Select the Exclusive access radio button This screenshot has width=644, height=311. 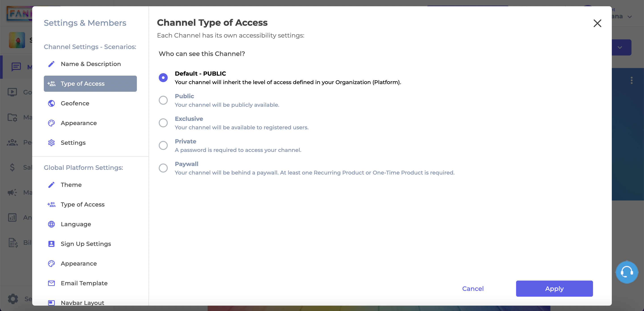coord(163,123)
